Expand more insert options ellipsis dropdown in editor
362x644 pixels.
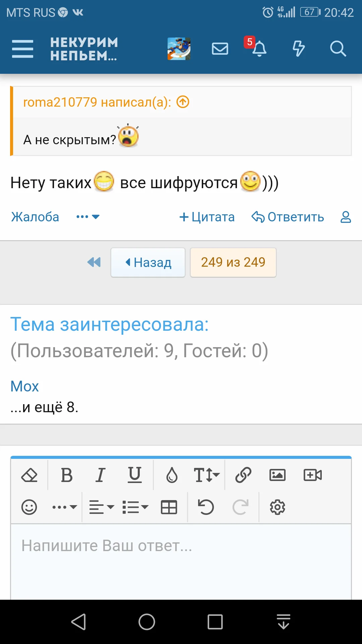point(65,507)
